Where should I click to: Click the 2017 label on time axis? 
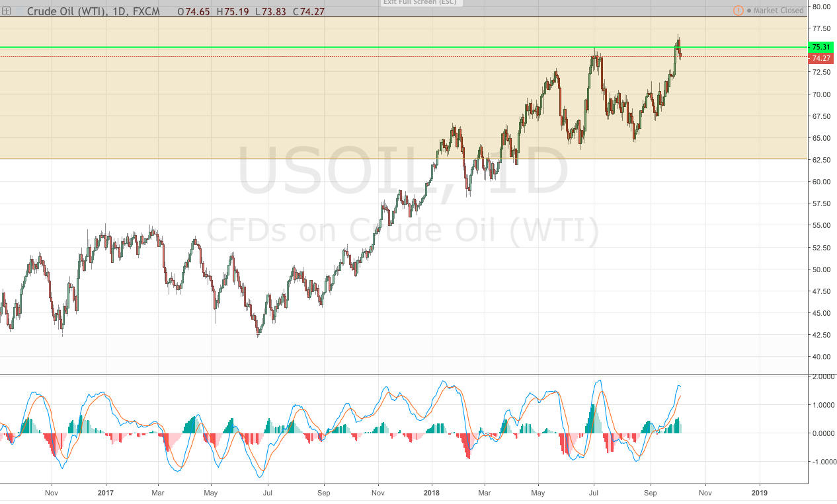[x=106, y=492]
